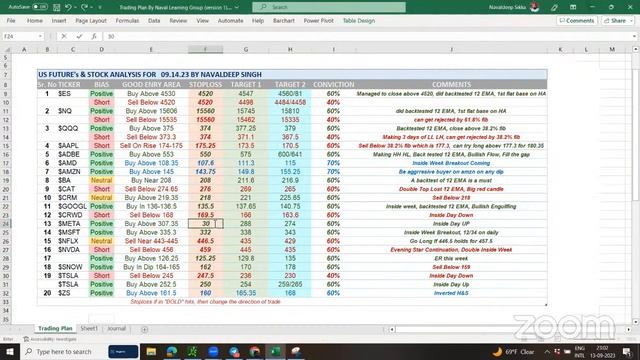Expand the Name Box dropdown arrow
The image size is (640, 360).
pos(40,36)
